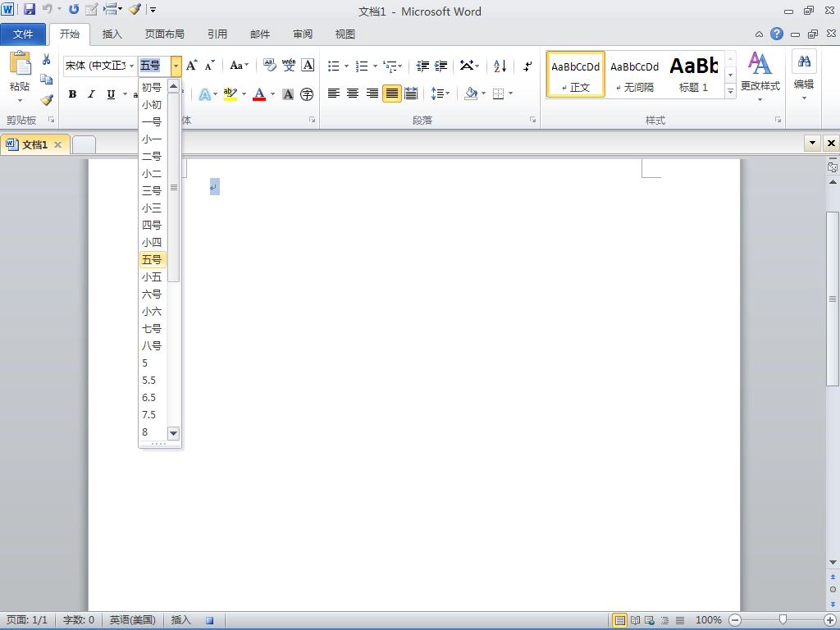Click the Show paragraph marks icon
The image size is (840, 630).
tap(527, 66)
